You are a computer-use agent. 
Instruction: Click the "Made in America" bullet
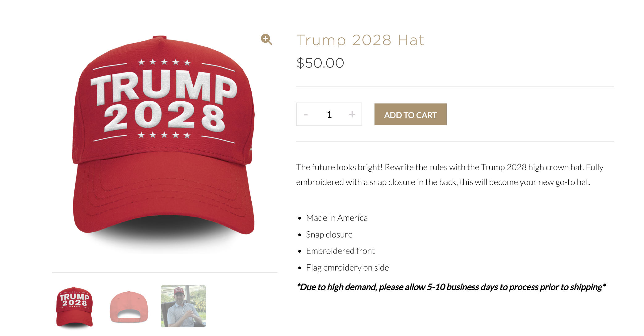click(x=337, y=218)
